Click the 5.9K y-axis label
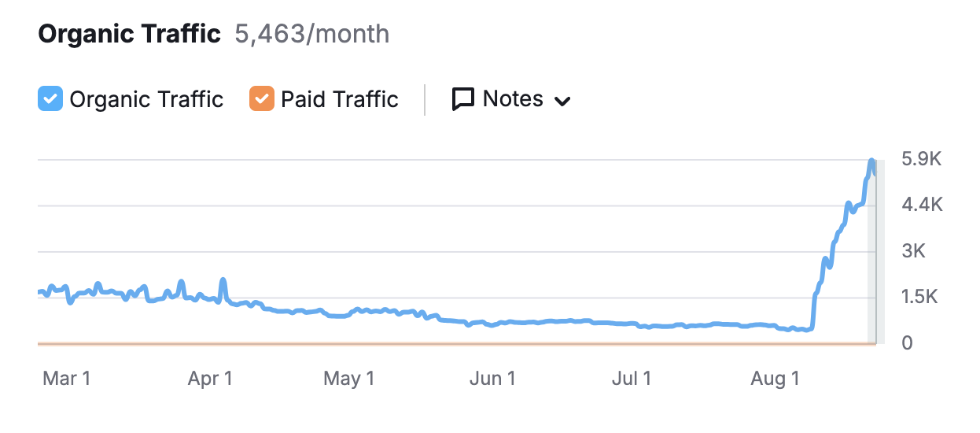The width and height of the screenshot is (980, 433). [922, 160]
